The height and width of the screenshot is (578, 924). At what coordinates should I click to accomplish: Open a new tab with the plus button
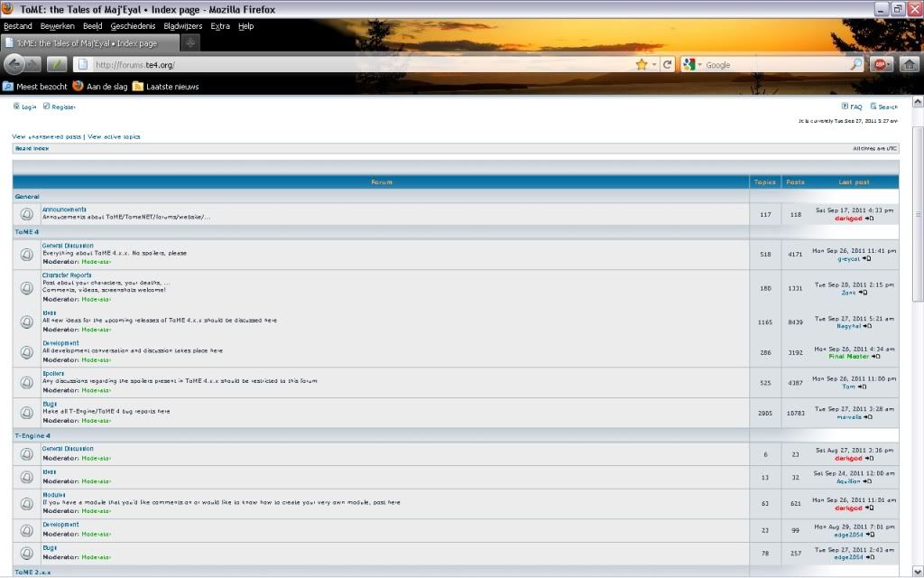(189, 43)
